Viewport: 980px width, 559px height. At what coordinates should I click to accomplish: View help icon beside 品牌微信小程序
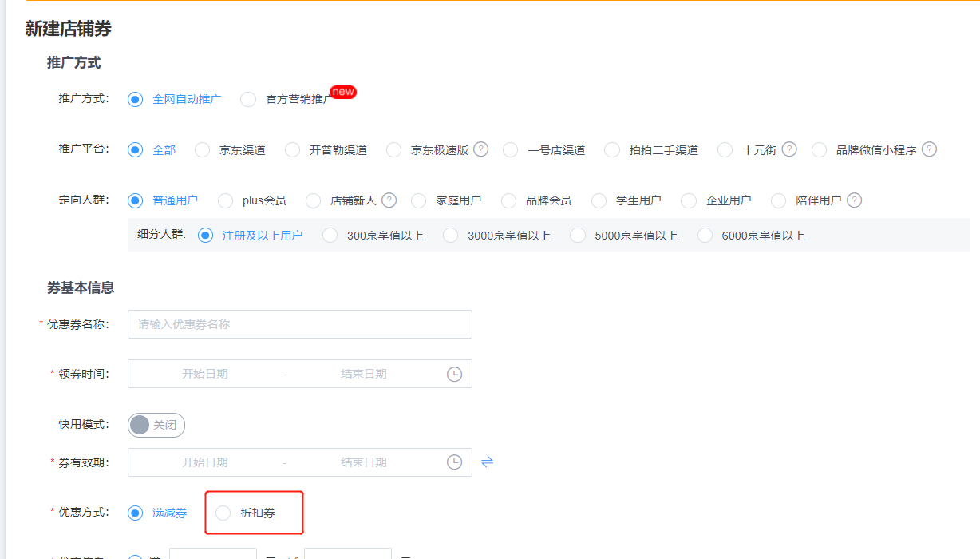(929, 149)
